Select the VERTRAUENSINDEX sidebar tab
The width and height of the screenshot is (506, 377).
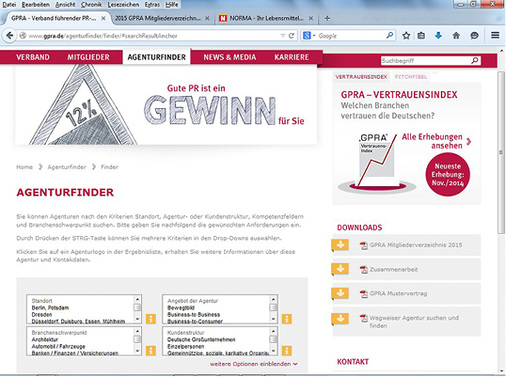click(361, 77)
